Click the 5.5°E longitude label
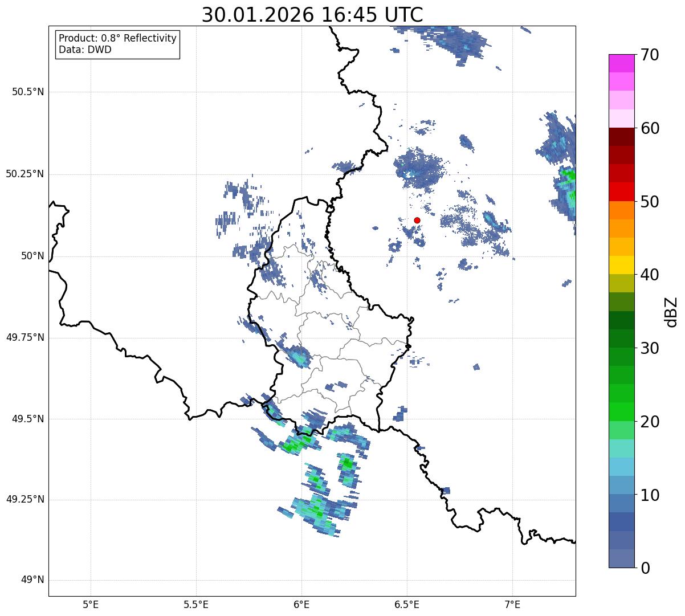 (x=196, y=605)
